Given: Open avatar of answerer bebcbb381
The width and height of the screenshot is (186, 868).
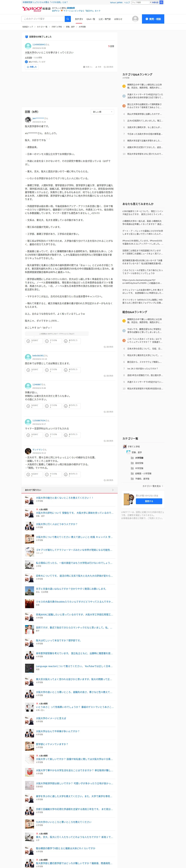Looking at the screenshot, I should coord(28,357).
